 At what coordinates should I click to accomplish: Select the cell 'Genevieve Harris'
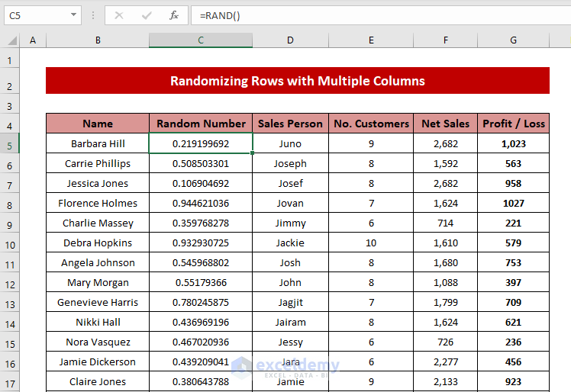98,302
